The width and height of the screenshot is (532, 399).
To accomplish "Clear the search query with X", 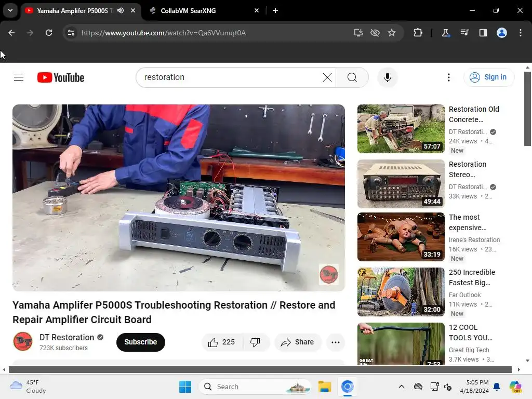I will coord(327,77).
